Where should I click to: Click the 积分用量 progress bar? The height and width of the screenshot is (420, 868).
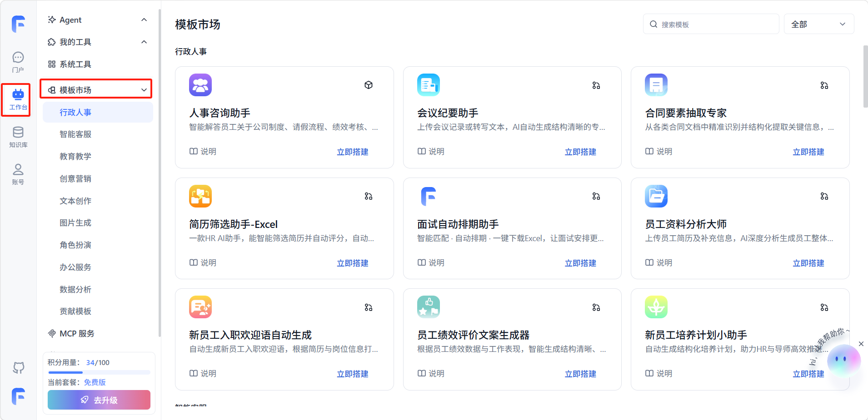[x=99, y=372]
